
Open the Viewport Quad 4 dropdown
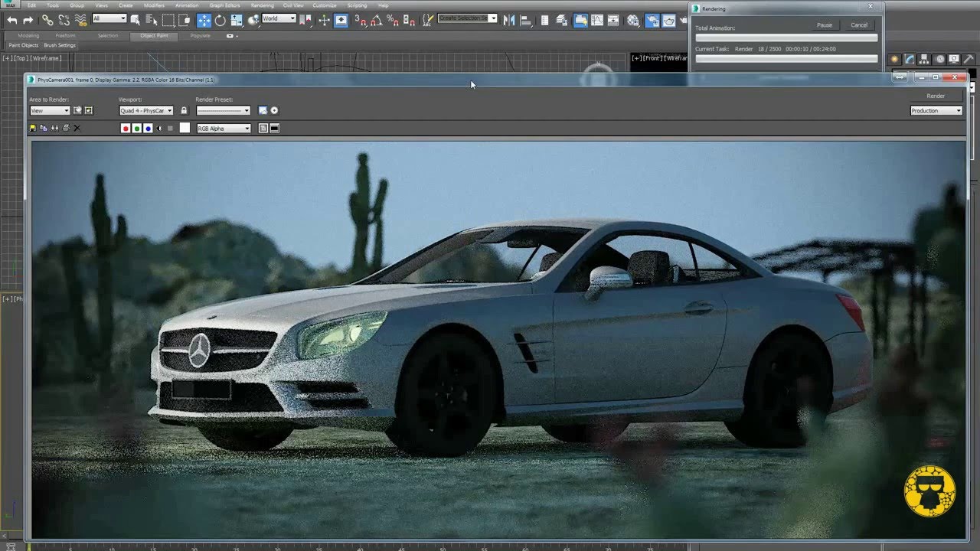click(x=146, y=111)
